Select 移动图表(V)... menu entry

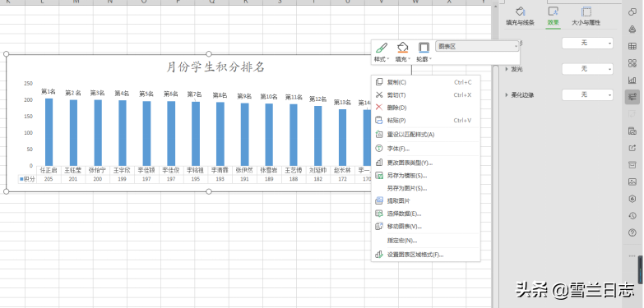(x=425, y=227)
